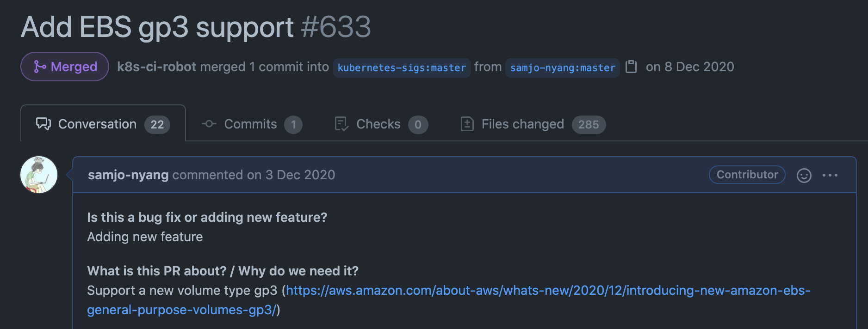The width and height of the screenshot is (868, 329).
Task: Open k8s-ci-robot's profile
Action: click(x=157, y=66)
